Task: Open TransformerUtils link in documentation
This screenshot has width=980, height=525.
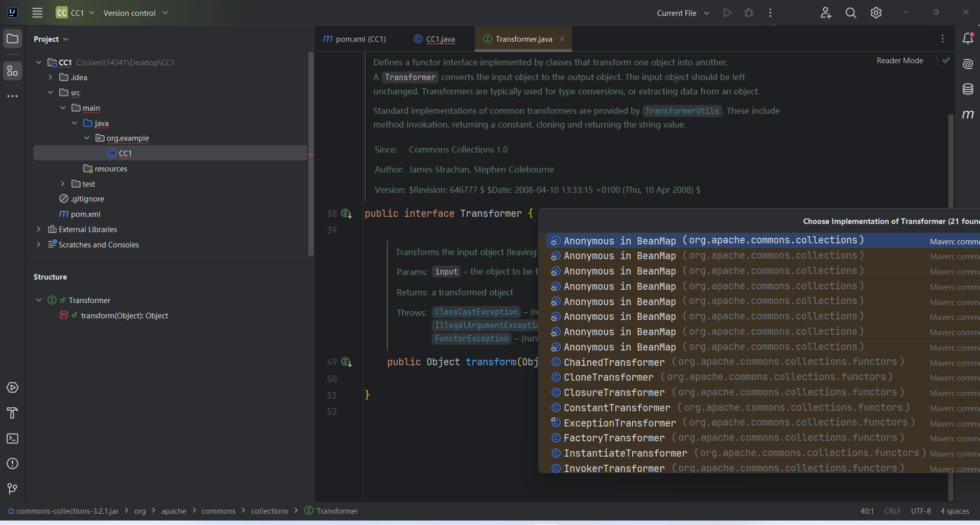Action: (682, 111)
